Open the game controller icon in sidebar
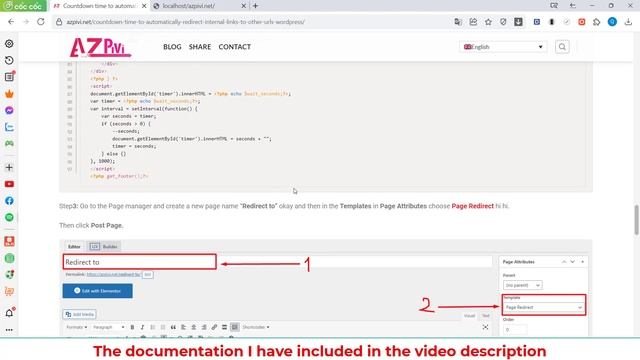640x360 pixels. 9,144
